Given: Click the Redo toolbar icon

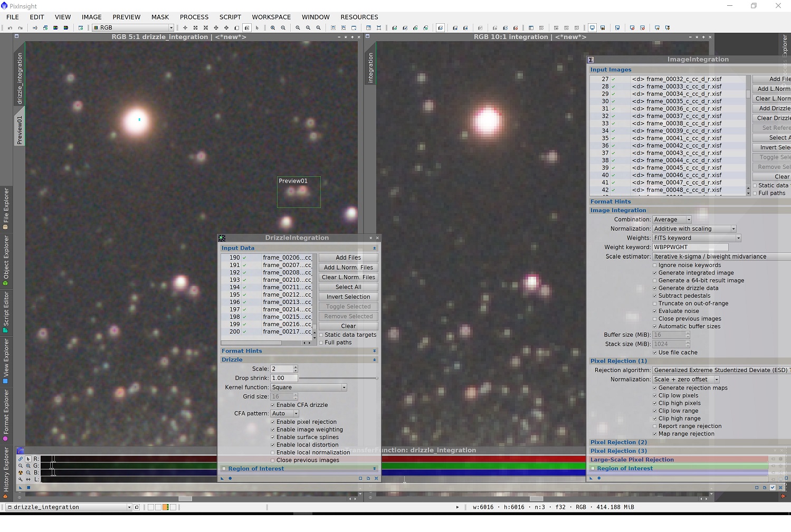Looking at the screenshot, I should 20,28.
